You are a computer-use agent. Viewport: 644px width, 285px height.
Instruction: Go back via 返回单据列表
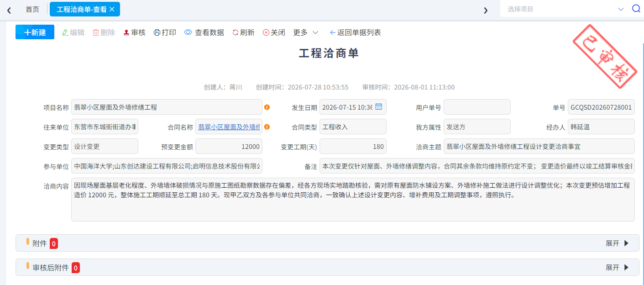[x=355, y=32]
